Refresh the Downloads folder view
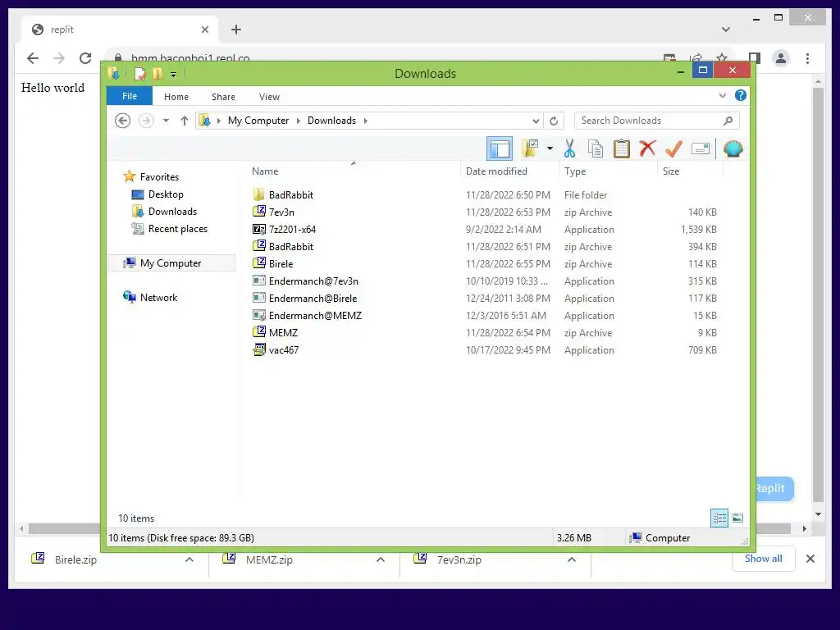Image resolution: width=840 pixels, height=630 pixels. (554, 121)
